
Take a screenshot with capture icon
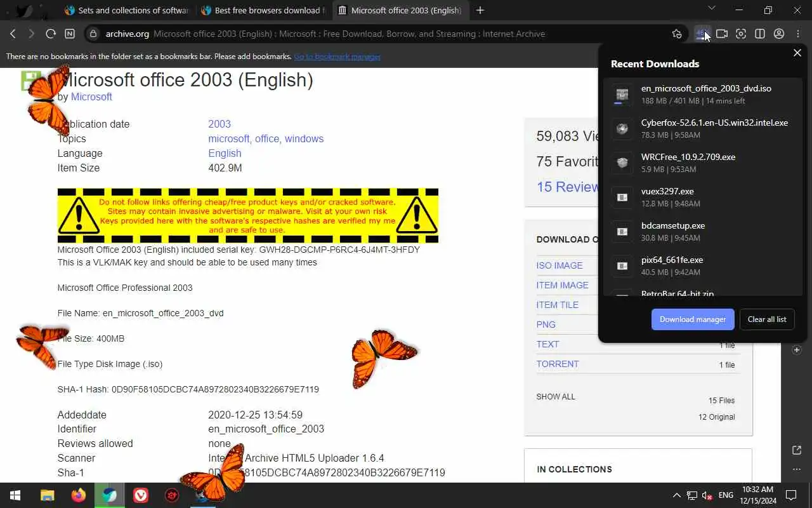pos(741,34)
